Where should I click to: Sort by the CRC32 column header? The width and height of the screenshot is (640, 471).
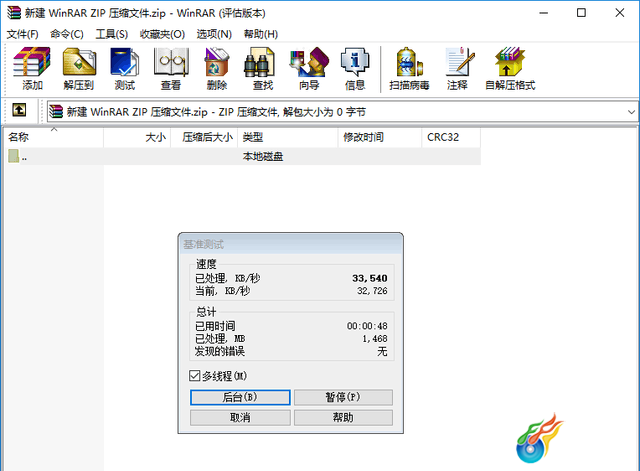click(451, 137)
